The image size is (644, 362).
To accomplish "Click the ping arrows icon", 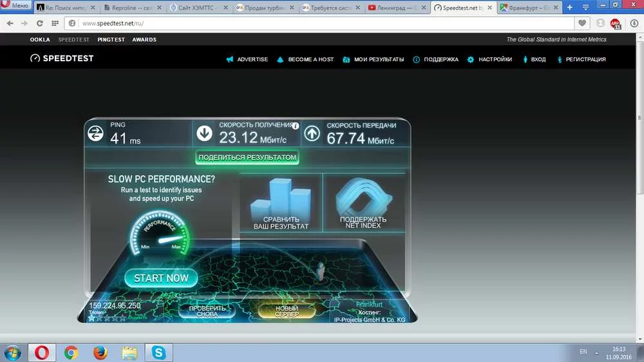I will (x=95, y=133).
